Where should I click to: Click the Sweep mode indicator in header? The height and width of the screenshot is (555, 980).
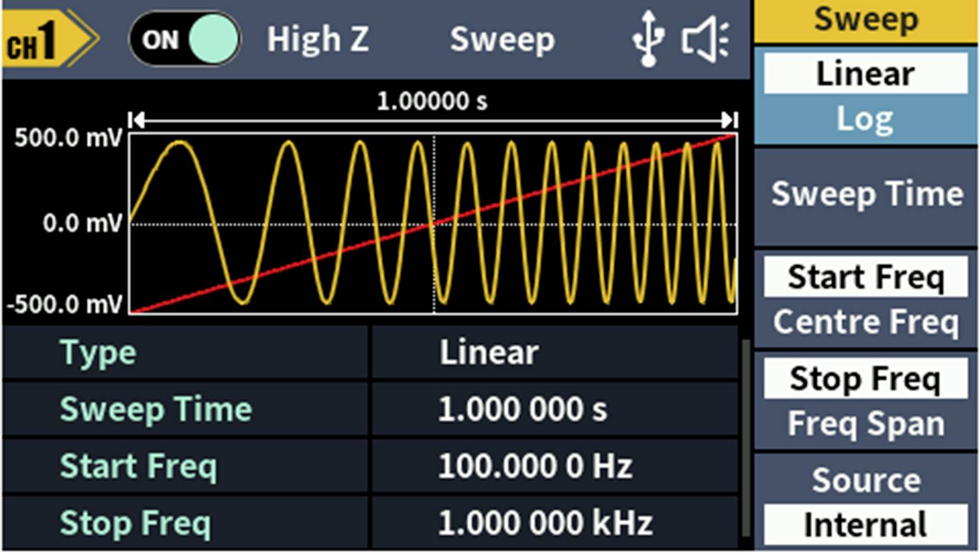click(504, 39)
